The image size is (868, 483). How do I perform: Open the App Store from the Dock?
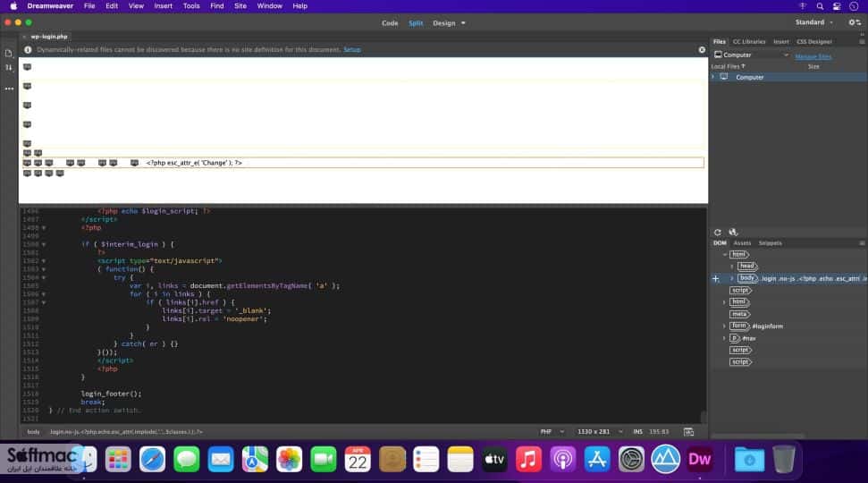click(x=597, y=459)
